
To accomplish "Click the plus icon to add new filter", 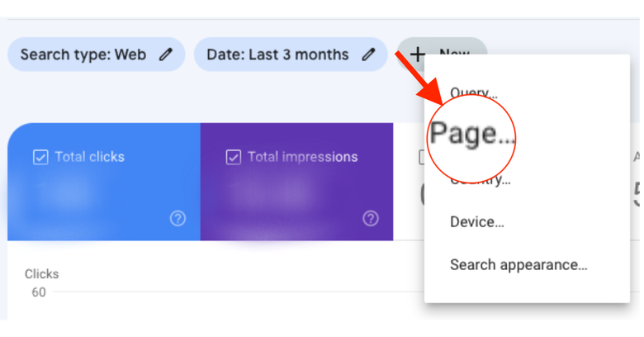I will (418, 55).
